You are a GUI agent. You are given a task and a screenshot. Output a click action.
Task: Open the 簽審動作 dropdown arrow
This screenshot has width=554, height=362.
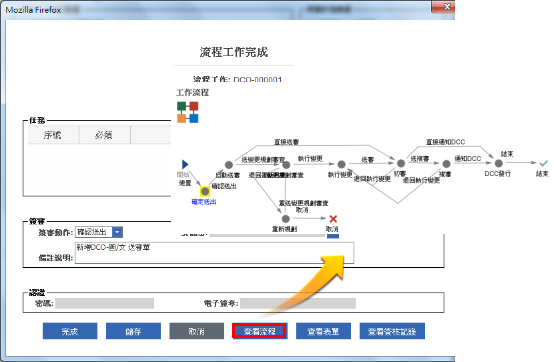117,232
